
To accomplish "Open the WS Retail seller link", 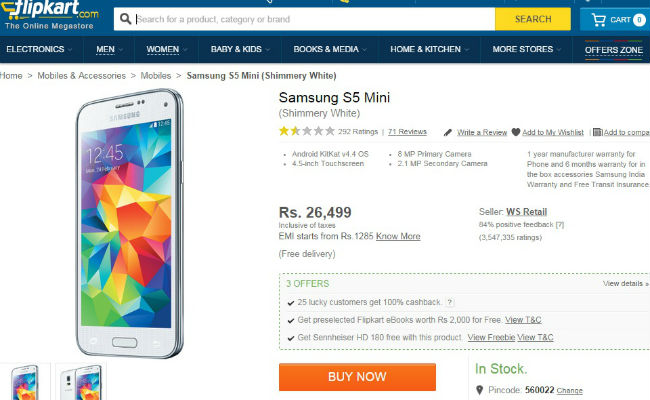I will pos(527,212).
